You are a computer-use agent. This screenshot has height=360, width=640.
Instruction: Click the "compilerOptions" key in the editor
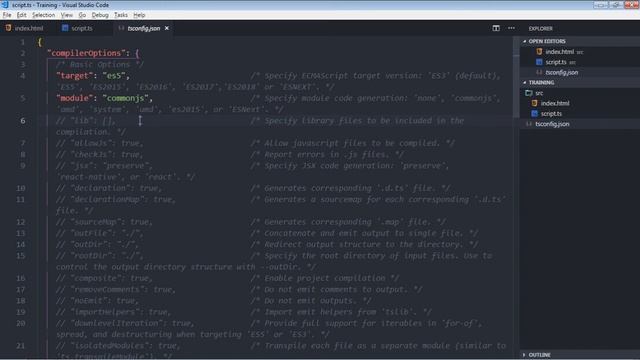coord(86,53)
